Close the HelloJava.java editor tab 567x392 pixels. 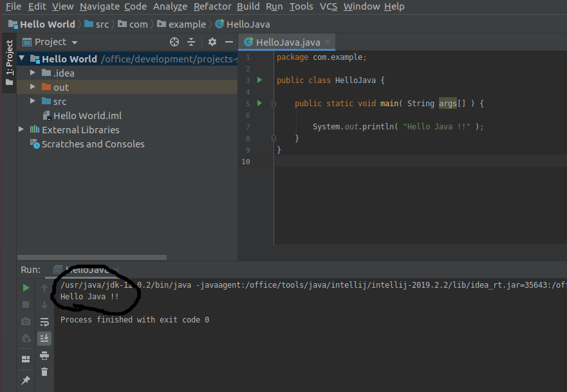(x=328, y=42)
